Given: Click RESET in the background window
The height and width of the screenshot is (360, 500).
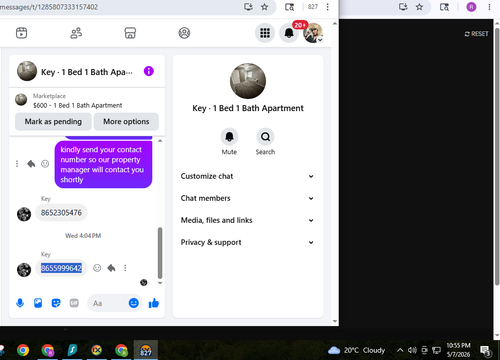Looking at the screenshot, I should pyautogui.click(x=476, y=34).
